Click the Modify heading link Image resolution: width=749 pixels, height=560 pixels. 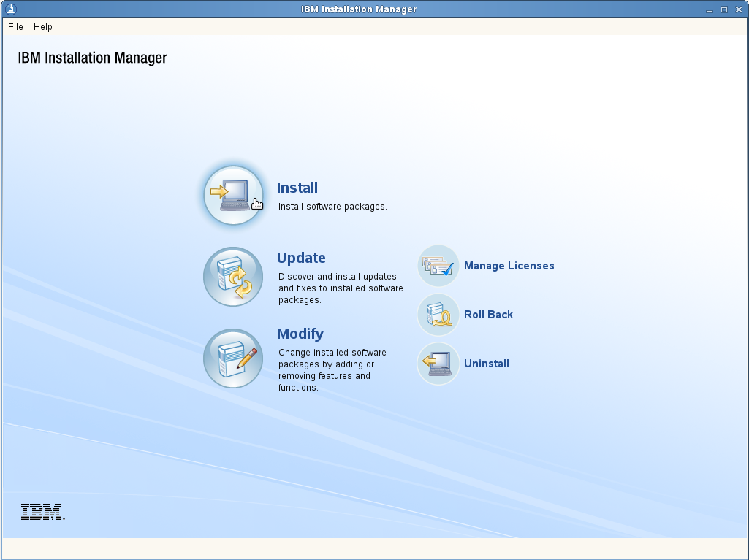(300, 334)
